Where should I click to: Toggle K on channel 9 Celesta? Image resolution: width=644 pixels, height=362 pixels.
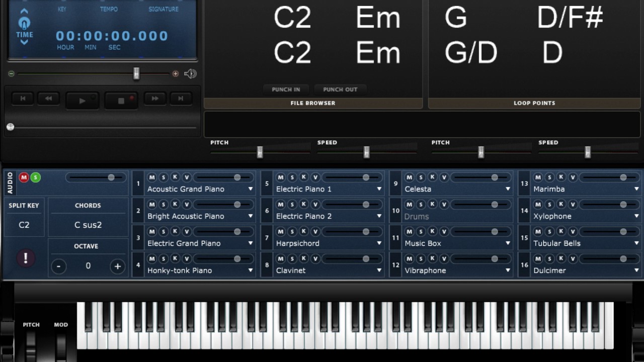pyautogui.click(x=433, y=177)
